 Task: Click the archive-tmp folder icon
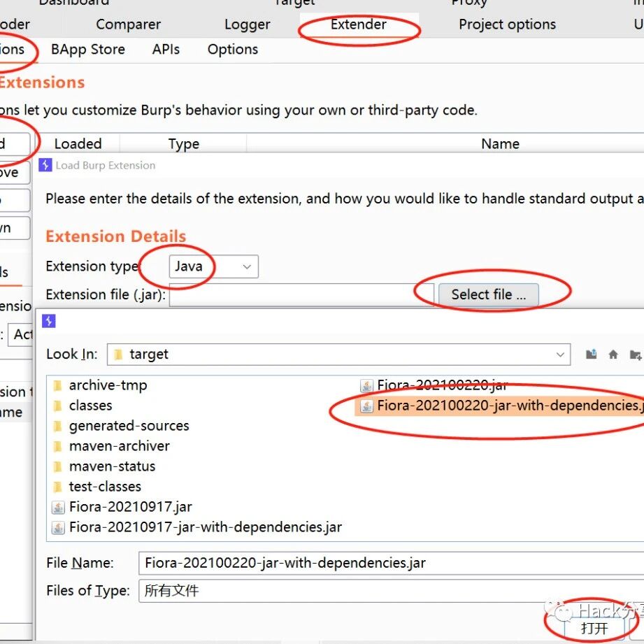point(58,386)
